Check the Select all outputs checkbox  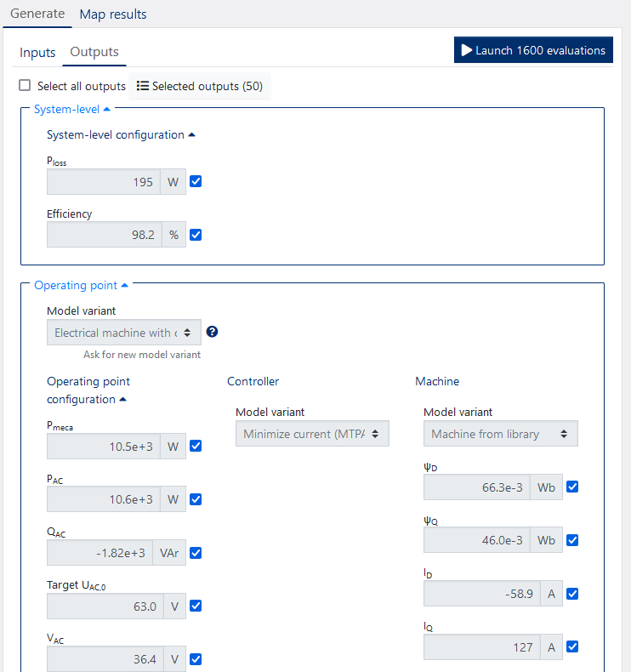25,86
